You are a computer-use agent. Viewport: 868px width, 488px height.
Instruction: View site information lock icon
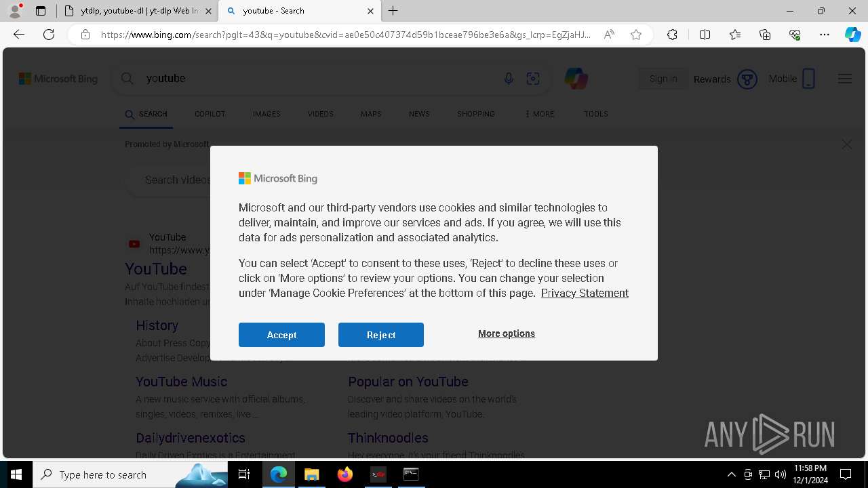85,35
